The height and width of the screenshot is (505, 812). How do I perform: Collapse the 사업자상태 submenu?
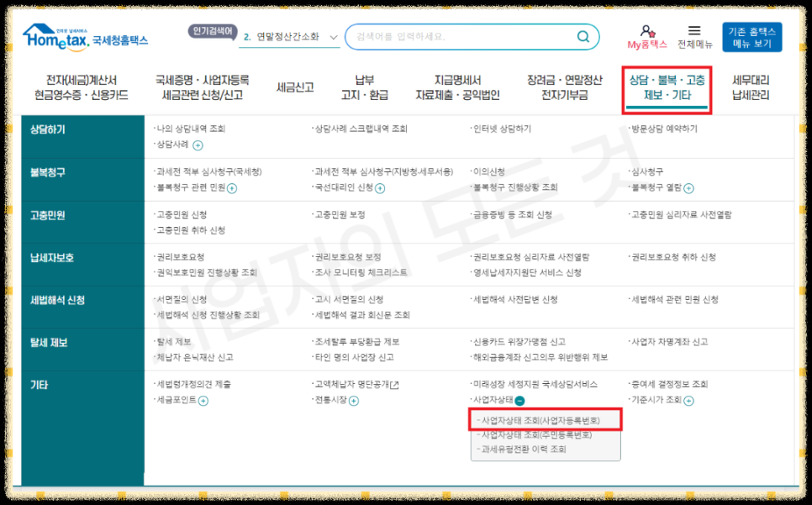coord(520,400)
